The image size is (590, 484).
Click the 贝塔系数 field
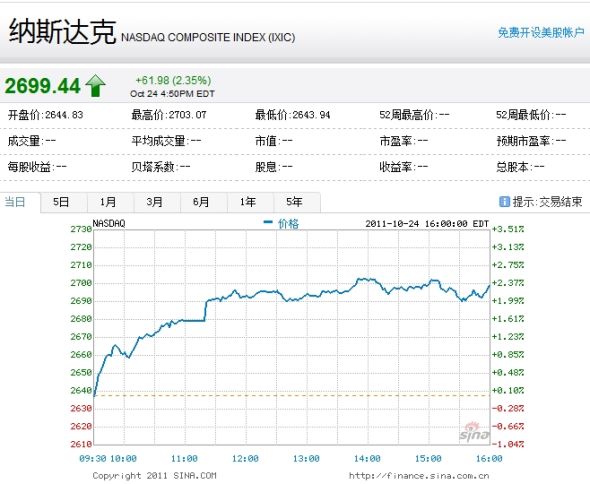161,166
